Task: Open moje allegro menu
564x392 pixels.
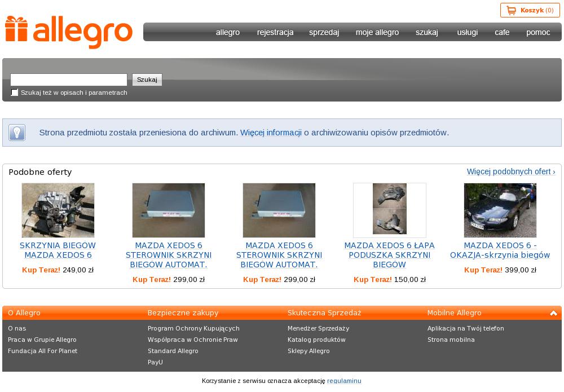Action: click(x=377, y=32)
